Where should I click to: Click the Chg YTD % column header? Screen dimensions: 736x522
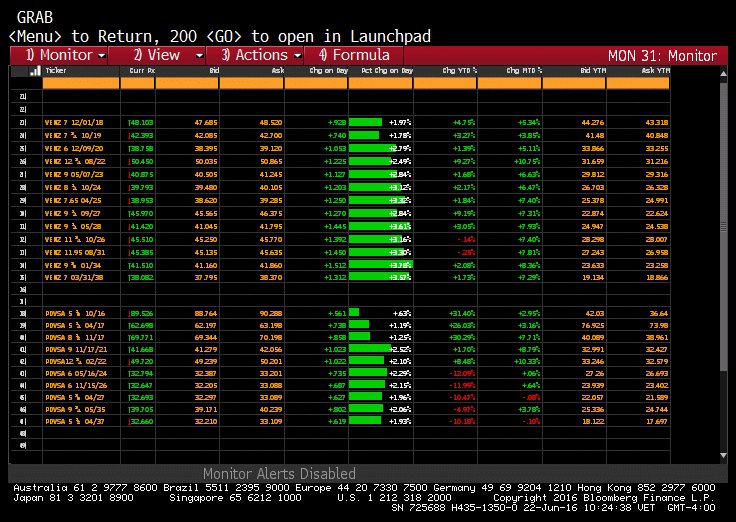pos(459,70)
